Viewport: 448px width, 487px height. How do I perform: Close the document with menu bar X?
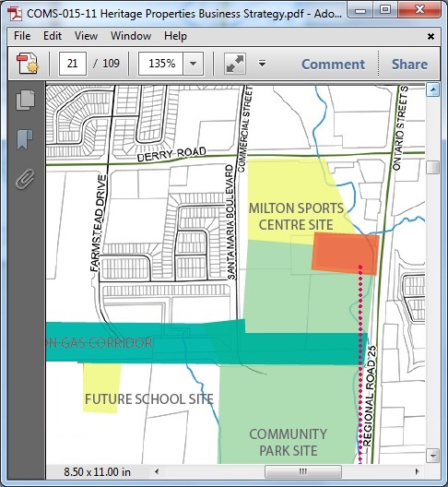coord(430,36)
